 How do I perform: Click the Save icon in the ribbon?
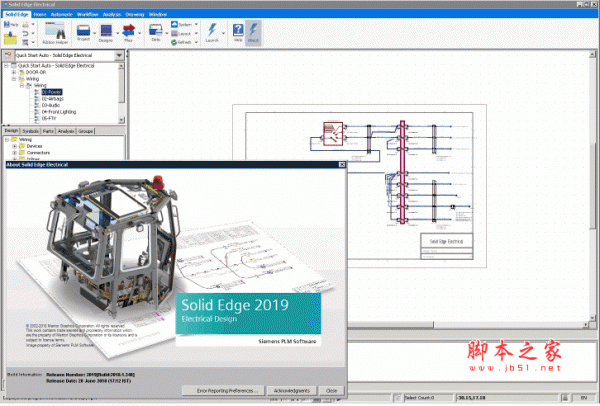(7, 24)
